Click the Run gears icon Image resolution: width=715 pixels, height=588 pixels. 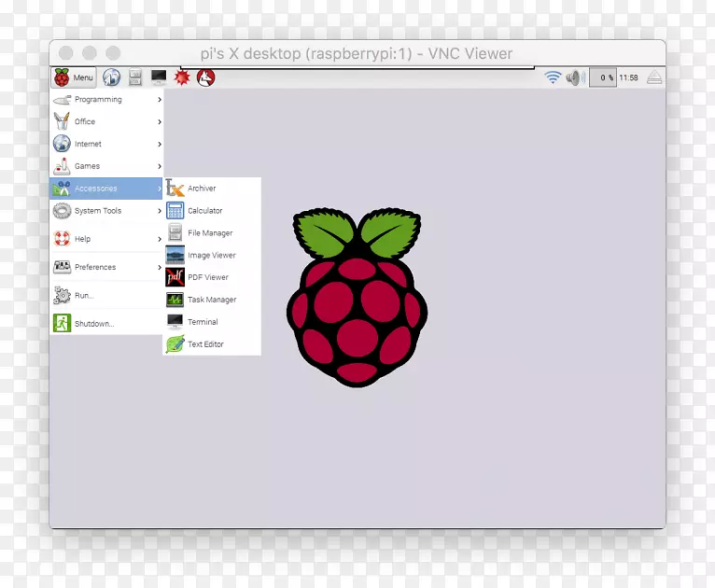click(62, 295)
